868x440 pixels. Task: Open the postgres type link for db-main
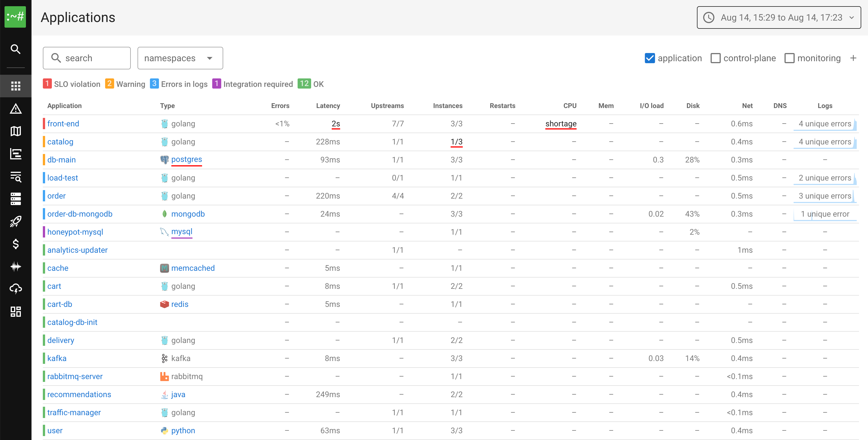(x=186, y=159)
